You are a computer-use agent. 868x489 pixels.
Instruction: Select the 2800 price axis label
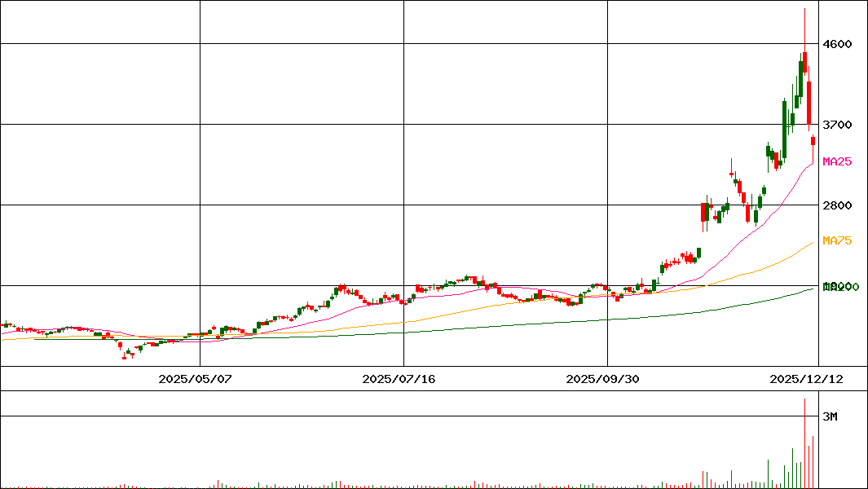click(x=837, y=205)
